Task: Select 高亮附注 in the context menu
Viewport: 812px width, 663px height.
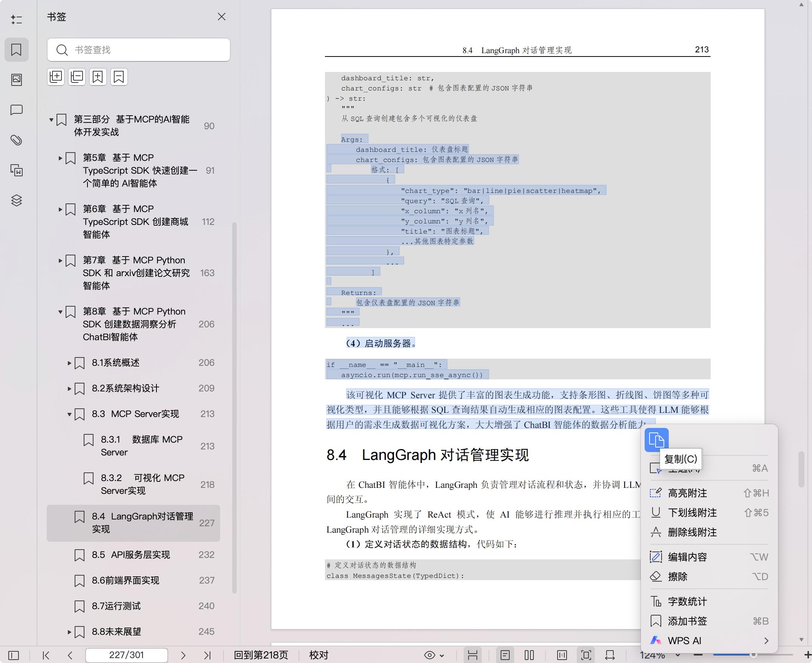Action: pos(709,493)
